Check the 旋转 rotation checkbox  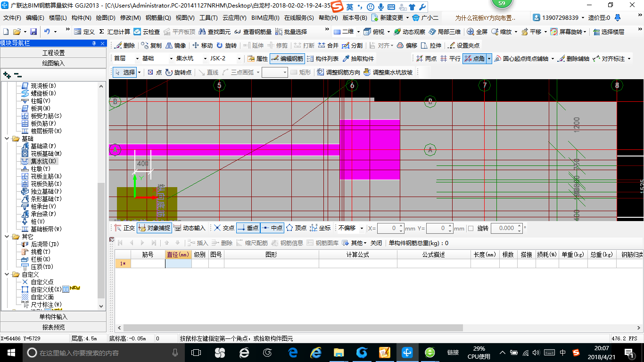pyautogui.click(x=471, y=228)
